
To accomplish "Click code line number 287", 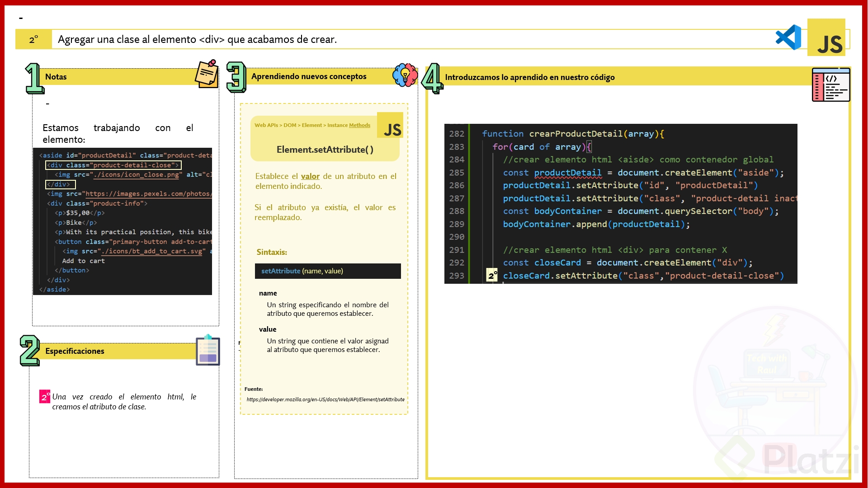I will pos(457,198).
